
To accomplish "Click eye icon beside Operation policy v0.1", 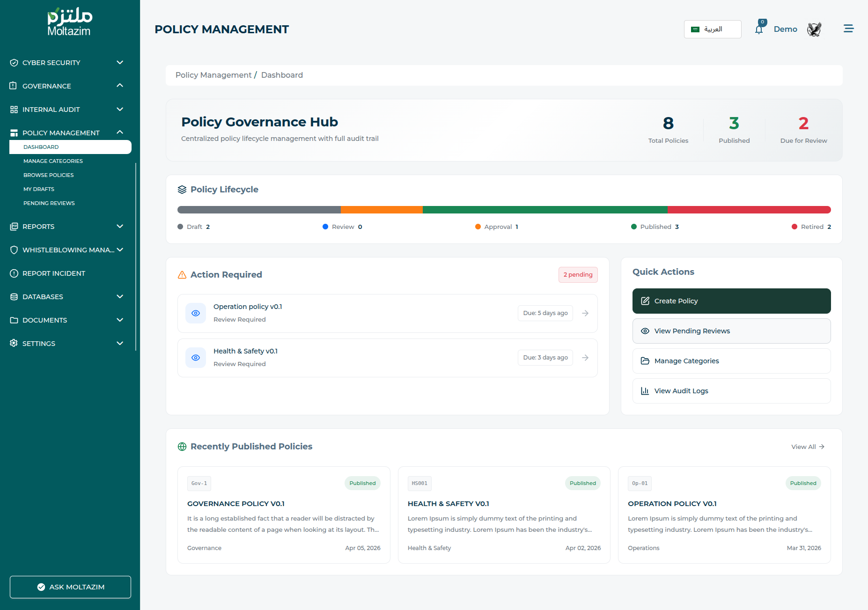I will [x=196, y=313].
